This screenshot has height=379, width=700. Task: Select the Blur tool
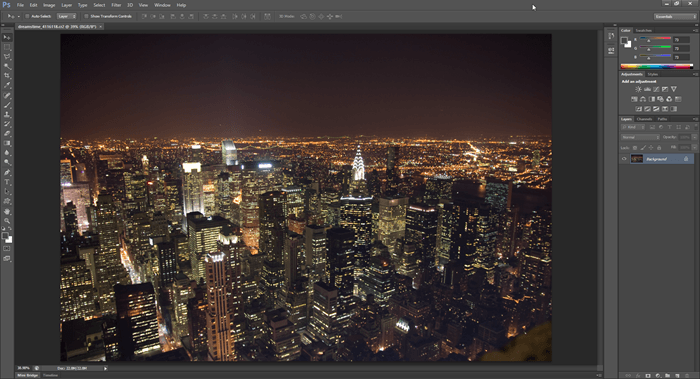pos(7,153)
